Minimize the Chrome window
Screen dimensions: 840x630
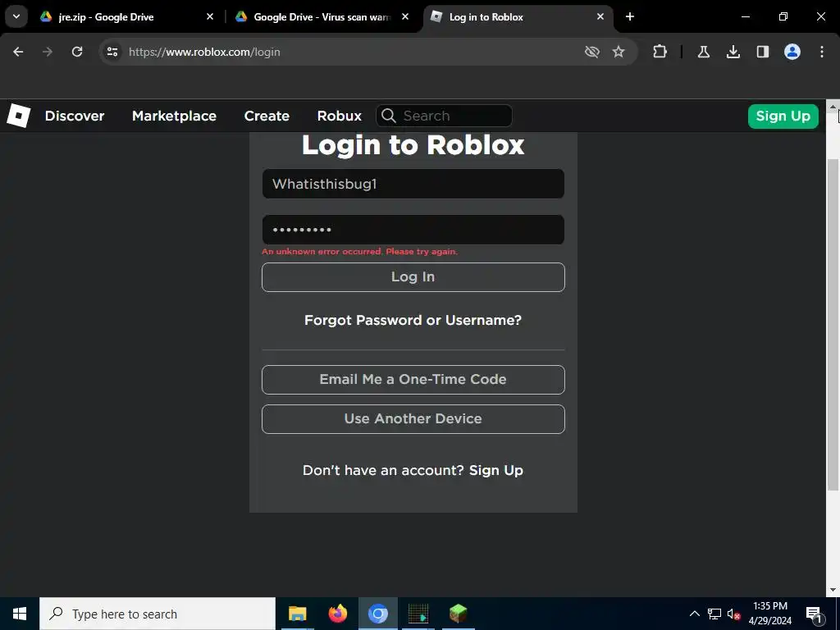tap(745, 16)
